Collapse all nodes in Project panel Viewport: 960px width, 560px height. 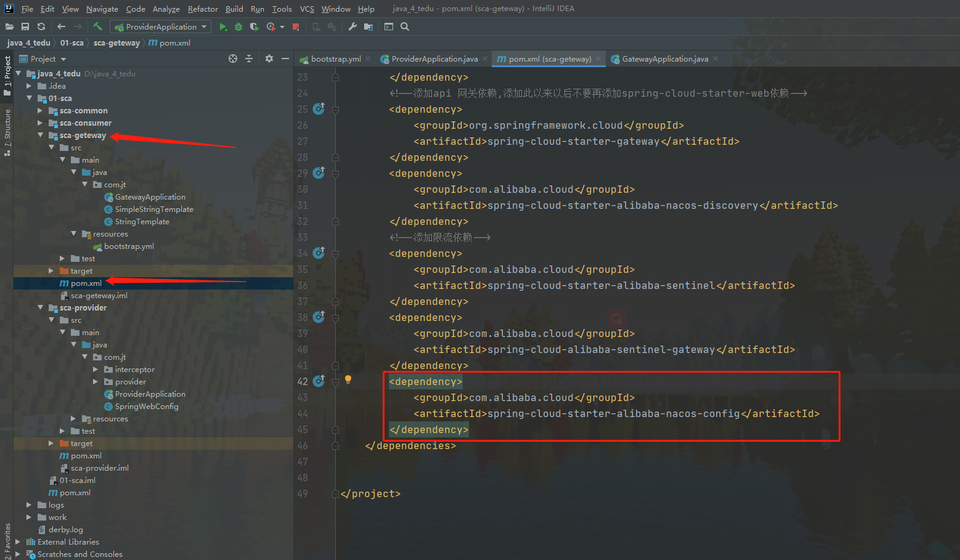click(249, 59)
